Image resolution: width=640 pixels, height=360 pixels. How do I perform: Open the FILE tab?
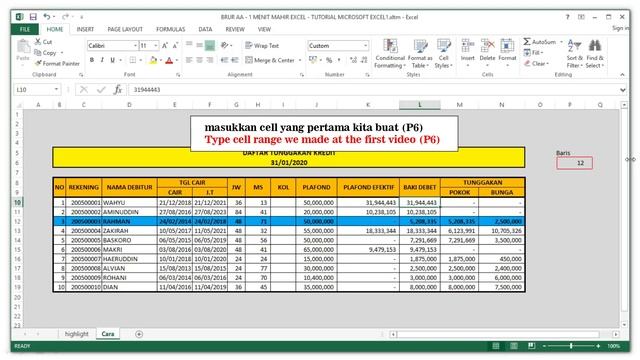(25, 29)
